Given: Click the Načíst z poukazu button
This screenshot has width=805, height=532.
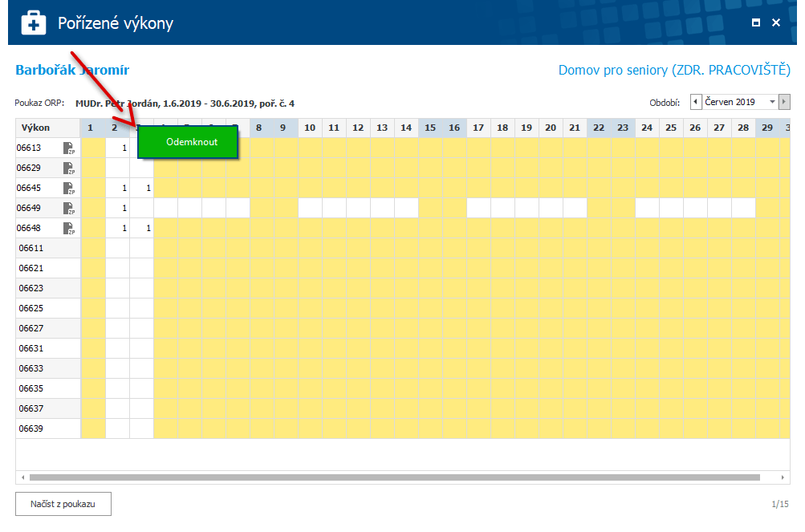Looking at the screenshot, I should (x=63, y=504).
